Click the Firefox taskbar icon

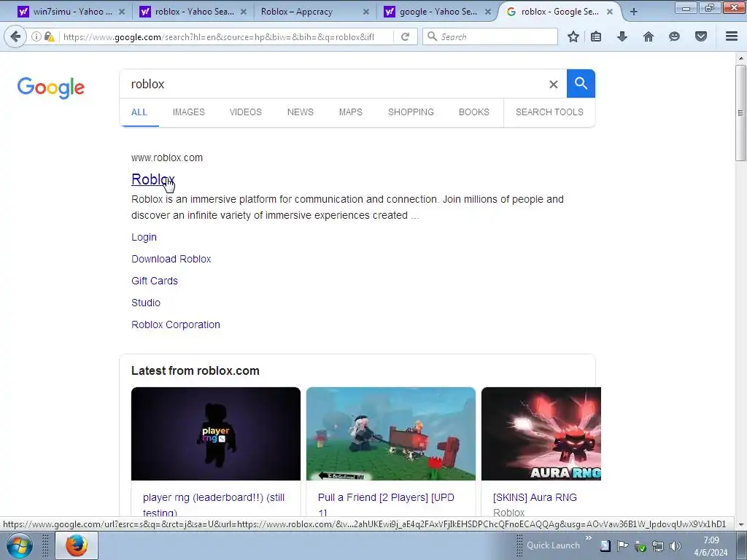point(77,545)
